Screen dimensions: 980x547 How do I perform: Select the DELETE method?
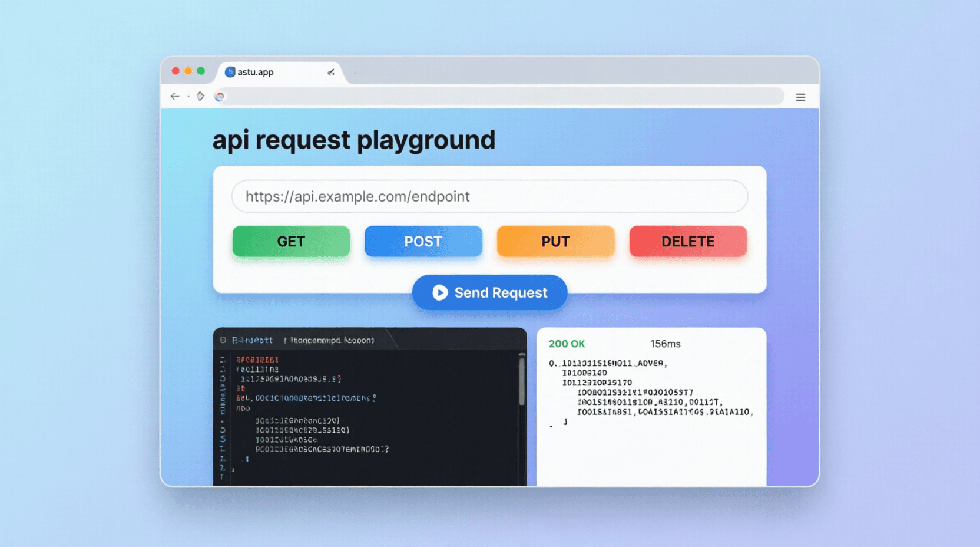tap(688, 241)
